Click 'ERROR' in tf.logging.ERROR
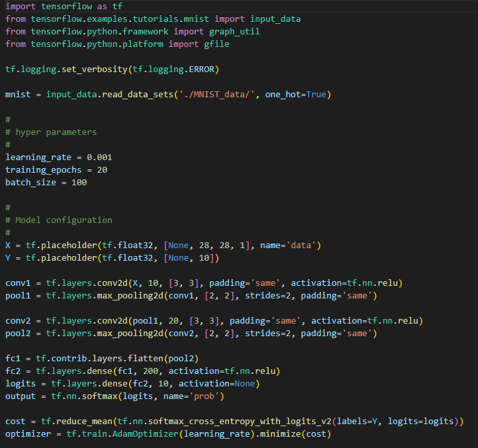Image resolution: width=478 pixels, height=448 pixels. 201,69
